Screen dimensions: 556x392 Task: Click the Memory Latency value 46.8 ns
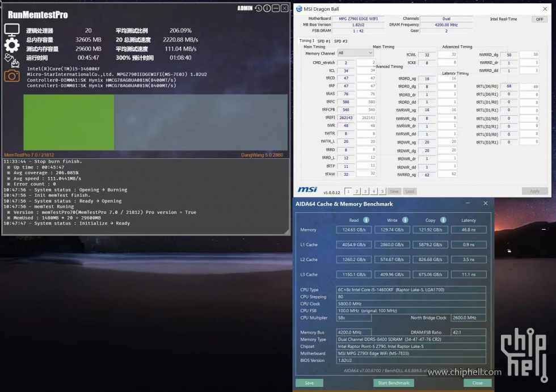click(x=469, y=230)
